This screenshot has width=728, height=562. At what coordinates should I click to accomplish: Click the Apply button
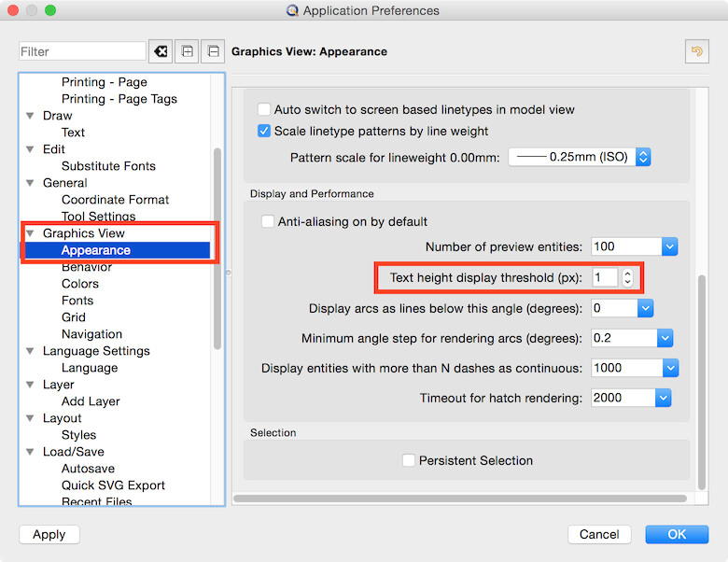coord(49,535)
